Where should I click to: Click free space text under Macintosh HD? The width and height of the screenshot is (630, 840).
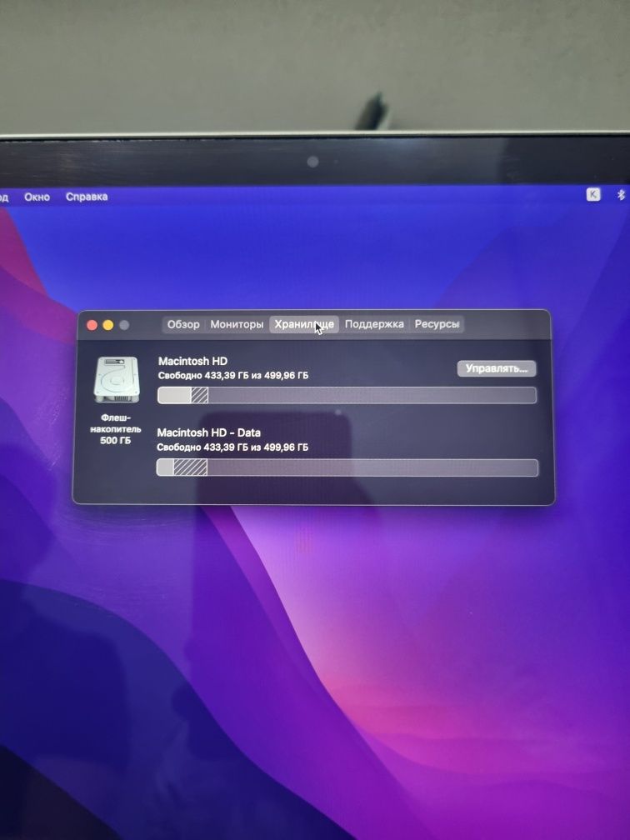[233, 376]
